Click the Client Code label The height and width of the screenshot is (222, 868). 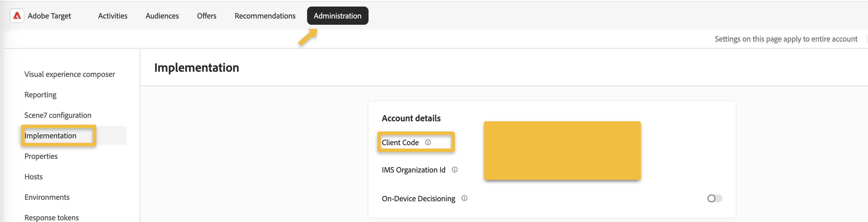tap(400, 143)
